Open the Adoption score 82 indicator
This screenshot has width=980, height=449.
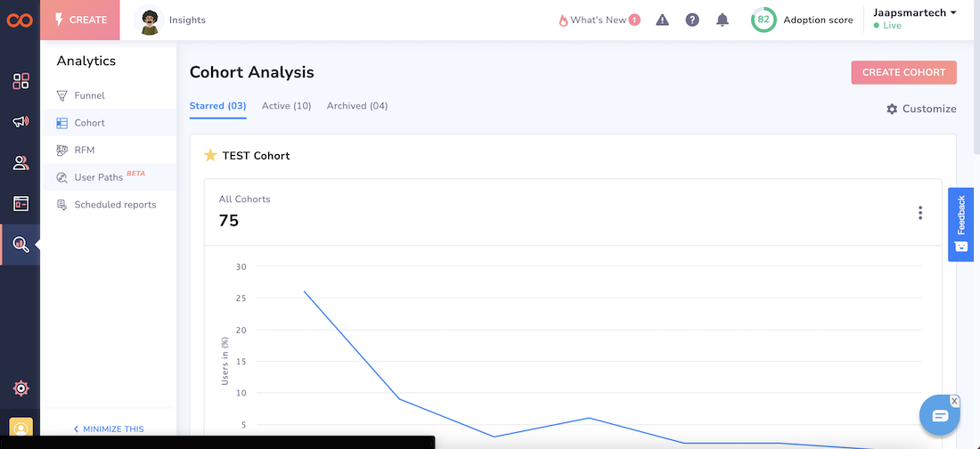pos(802,20)
